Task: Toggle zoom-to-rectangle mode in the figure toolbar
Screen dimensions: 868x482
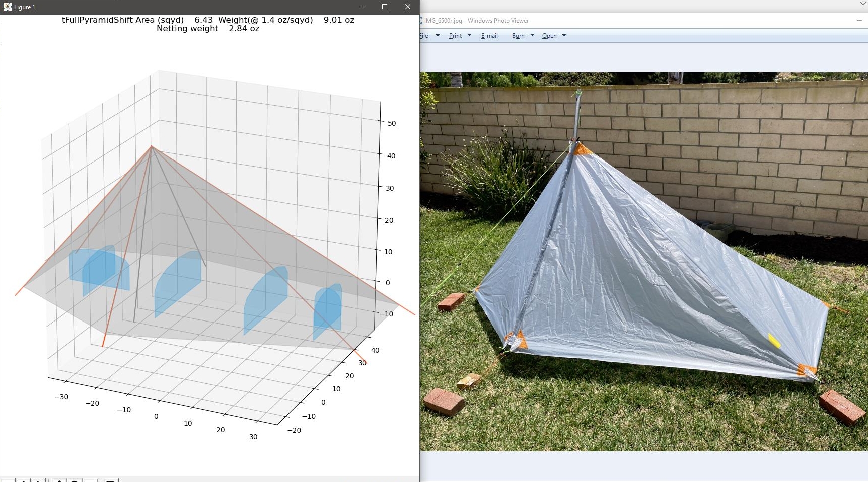Action: [x=75, y=480]
